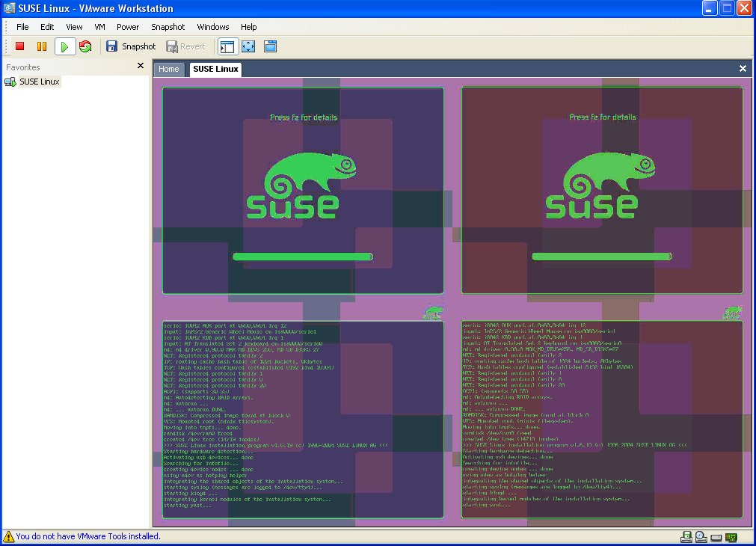Click the red Power Off stop button
Image resolution: width=756 pixels, height=546 pixels.
pyautogui.click(x=20, y=46)
